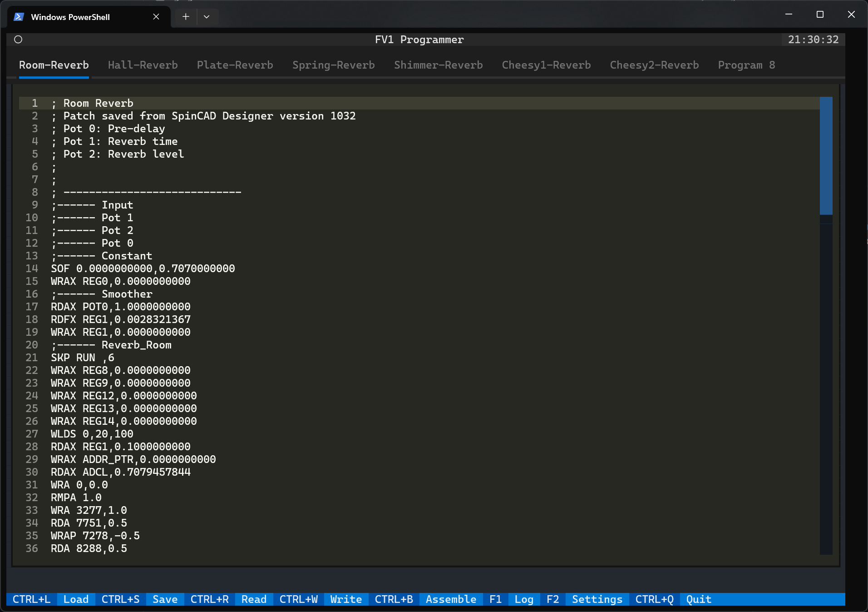The image size is (868, 612).
Task: Open Settings from the footer bar
Action: [597, 599]
